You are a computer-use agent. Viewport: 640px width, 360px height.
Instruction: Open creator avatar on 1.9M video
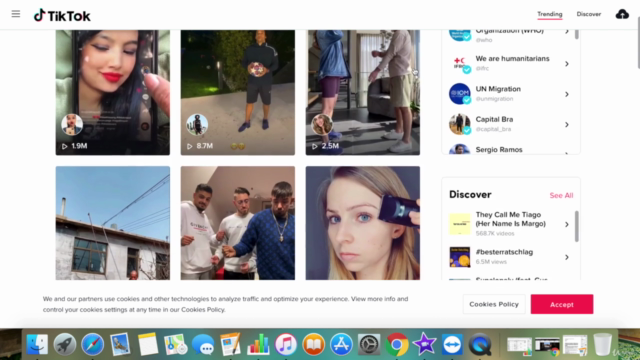[72, 124]
